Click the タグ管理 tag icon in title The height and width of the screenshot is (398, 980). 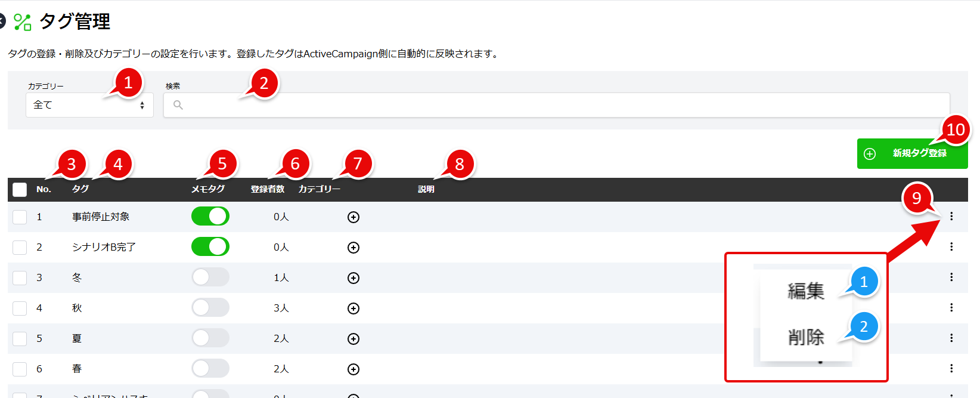point(23,22)
